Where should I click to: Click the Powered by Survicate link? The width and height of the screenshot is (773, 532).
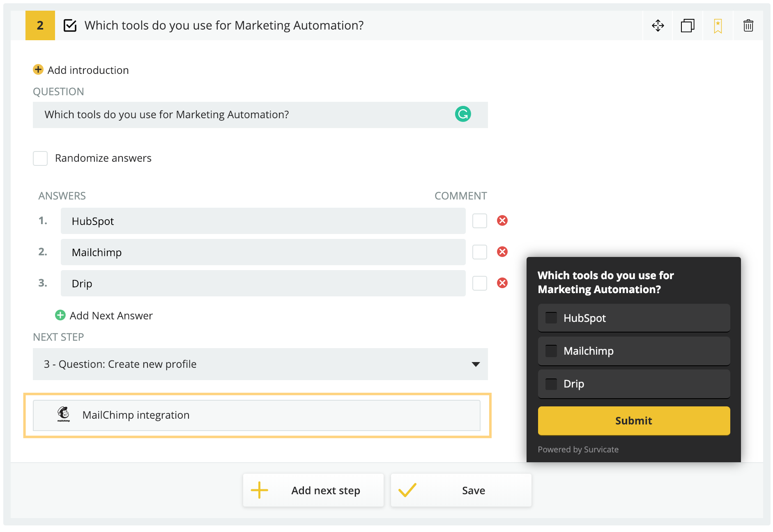coord(578,449)
